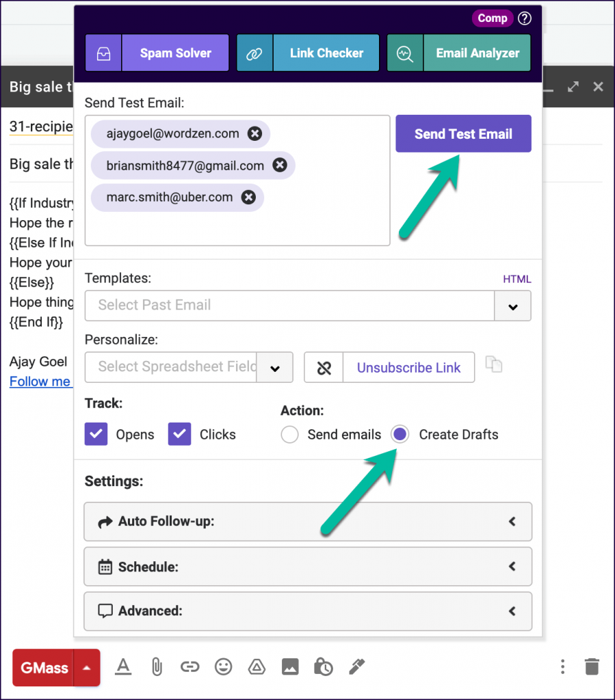615x700 pixels.
Task: Click the discard draft trash icon
Action: [x=592, y=667]
